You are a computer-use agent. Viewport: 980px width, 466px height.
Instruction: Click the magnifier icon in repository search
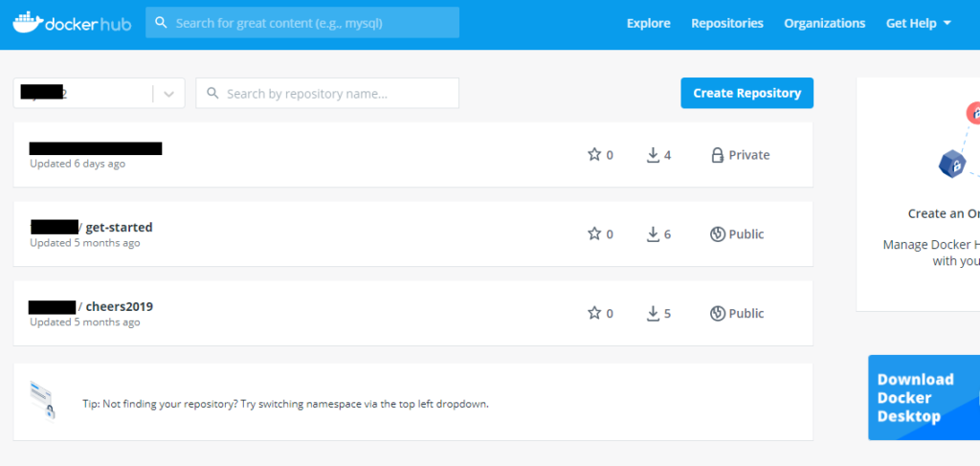212,93
